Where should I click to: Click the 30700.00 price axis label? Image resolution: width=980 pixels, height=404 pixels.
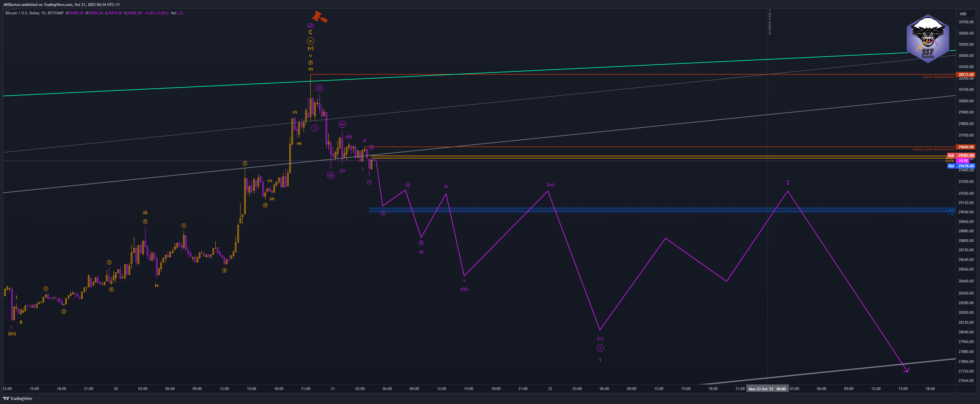pyautogui.click(x=966, y=22)
